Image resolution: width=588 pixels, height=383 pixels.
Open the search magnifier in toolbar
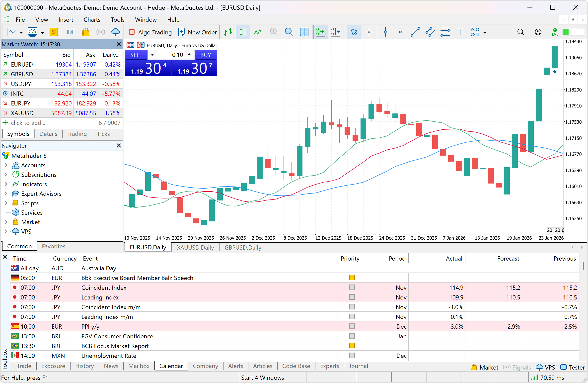(520, 32)
